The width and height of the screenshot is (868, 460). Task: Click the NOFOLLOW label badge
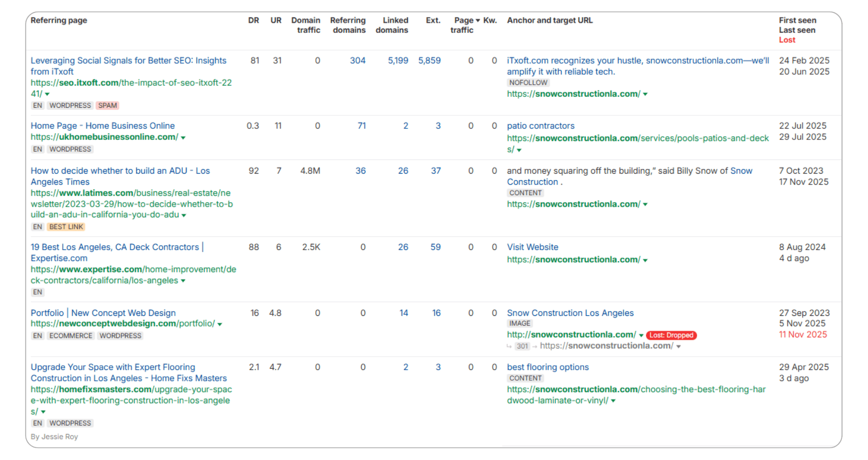point(528,83)
